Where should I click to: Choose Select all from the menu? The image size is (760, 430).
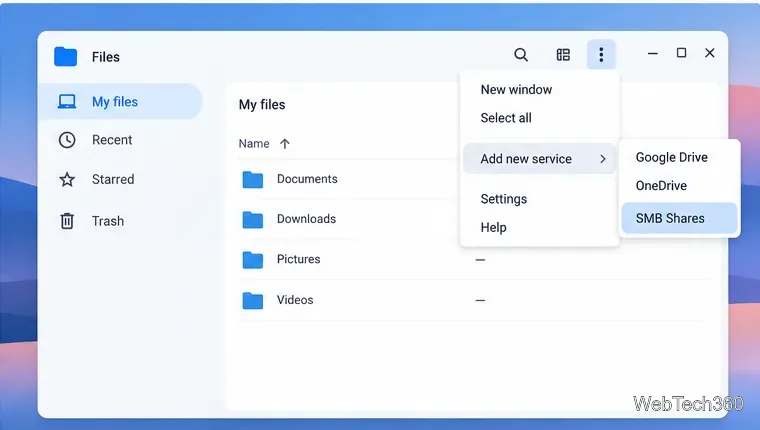[506, 118]
